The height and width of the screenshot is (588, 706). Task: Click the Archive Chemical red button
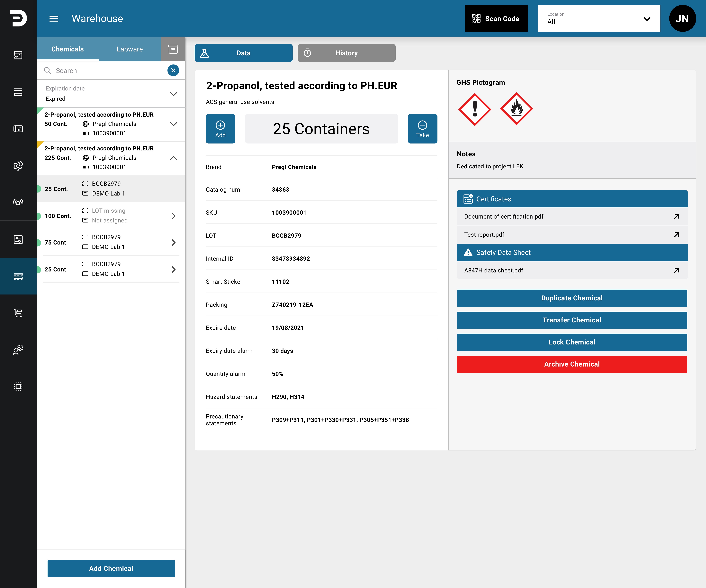point(572,364)
